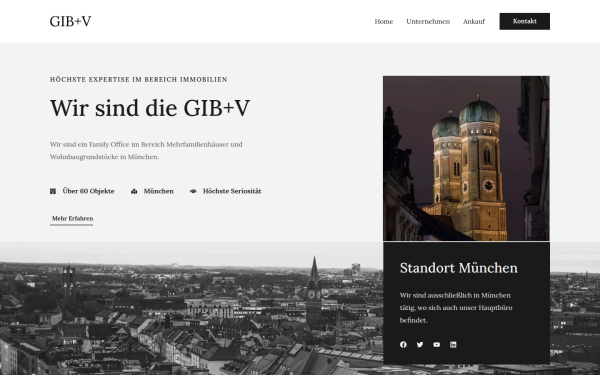Click the Wir sind die GIB+V headline
This screenshot has height=375, width=600.
point(150,108)
